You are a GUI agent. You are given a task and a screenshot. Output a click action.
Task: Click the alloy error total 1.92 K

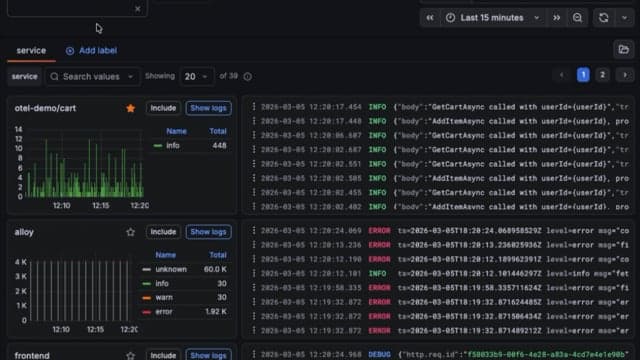[x=216, y=312]
